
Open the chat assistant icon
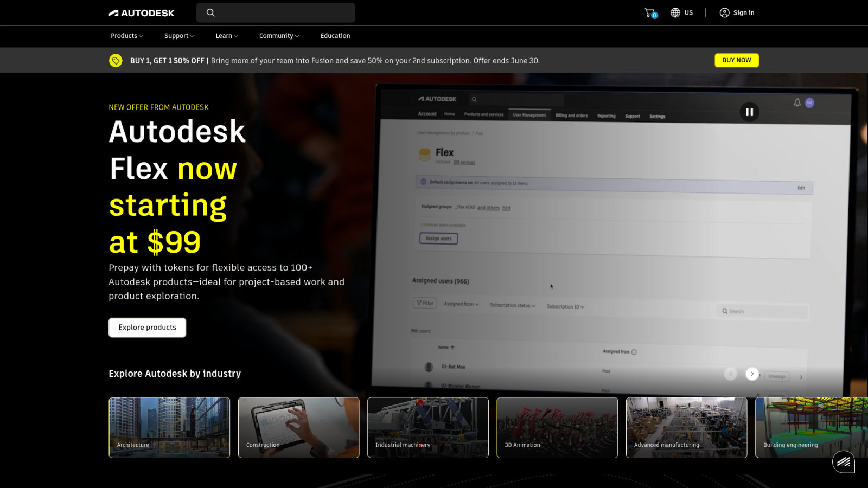point(844,462)
